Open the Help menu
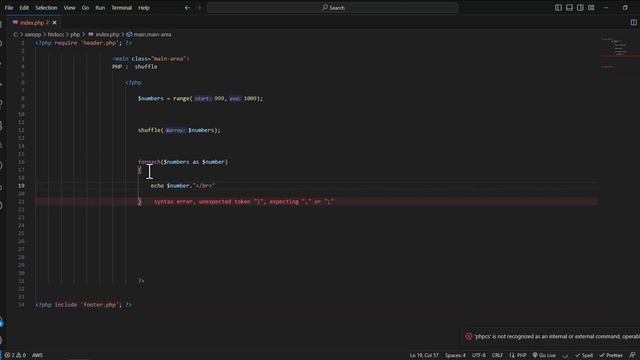640x360 pixels. click(x=144, y=7)
